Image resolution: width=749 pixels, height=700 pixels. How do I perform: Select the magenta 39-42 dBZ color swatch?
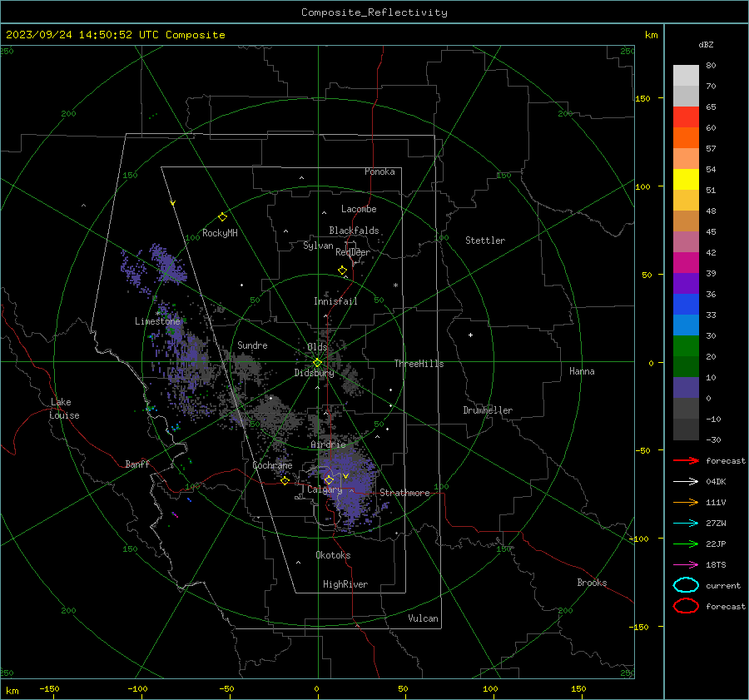click(x=686, y=263)
